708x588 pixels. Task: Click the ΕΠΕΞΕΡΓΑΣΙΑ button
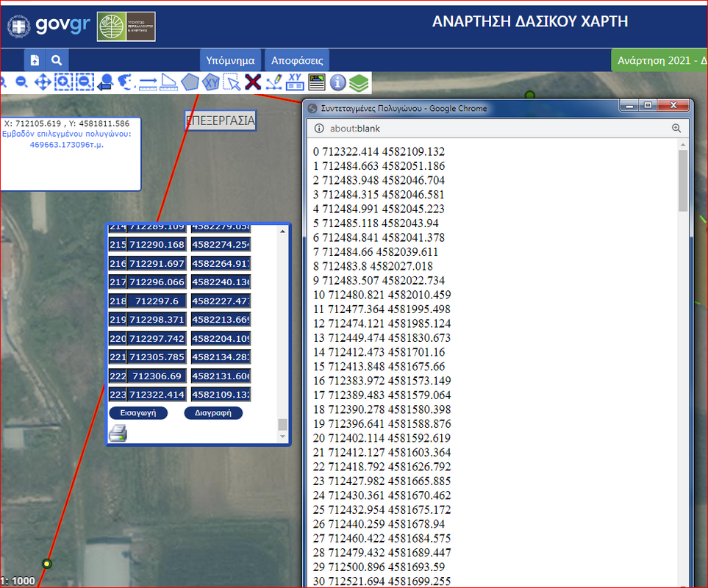(220, 121)
